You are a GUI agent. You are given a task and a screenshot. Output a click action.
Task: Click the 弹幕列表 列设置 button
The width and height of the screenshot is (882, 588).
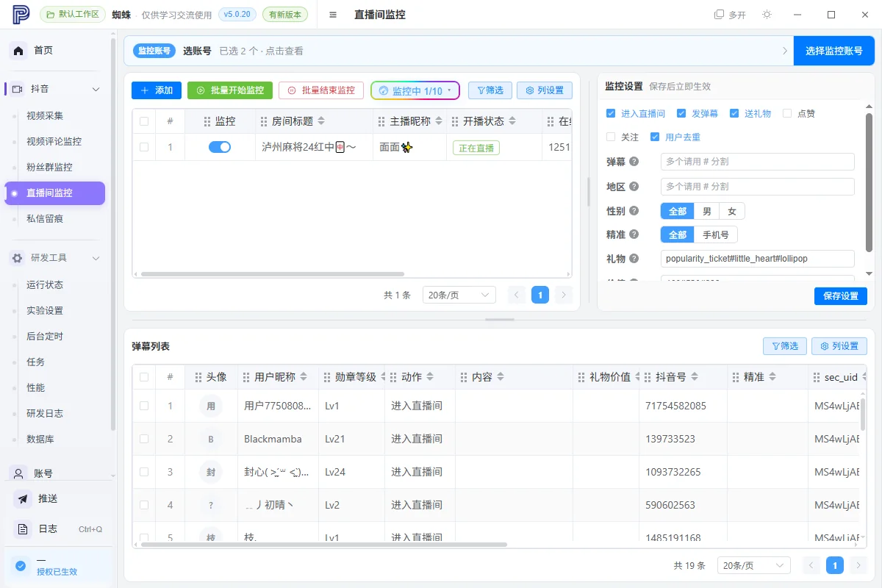839,346
